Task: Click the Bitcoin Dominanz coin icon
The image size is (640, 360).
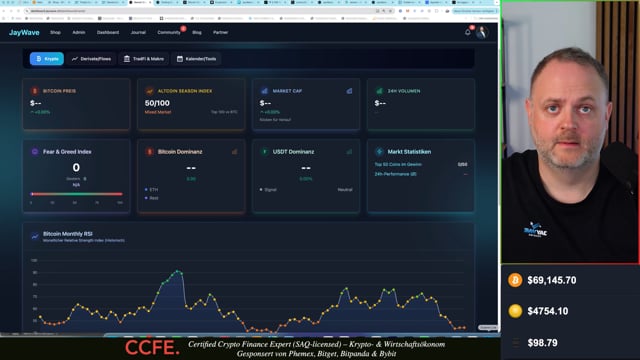Action: [149, 151]
